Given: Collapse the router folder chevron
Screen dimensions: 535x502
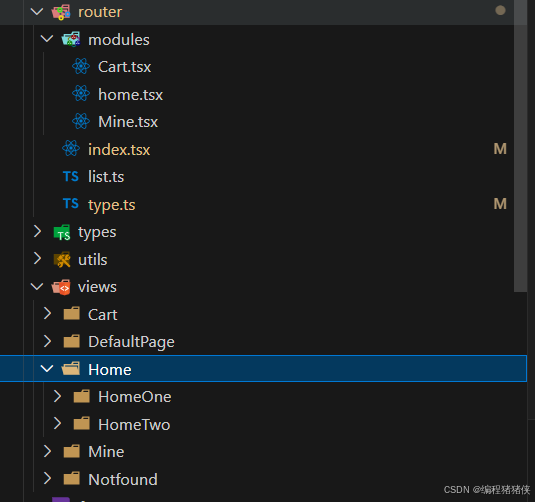Looking at the screenshot, I should pyautogui.click(x=37, y=12).
